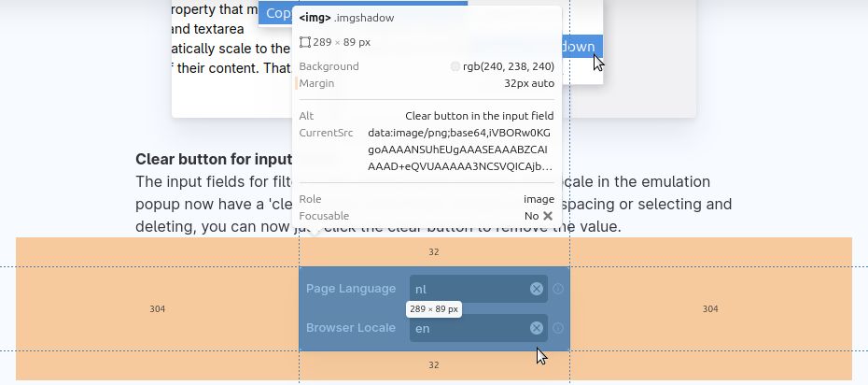This screenshot has height=385, width=868.
Task: Click the 'rgb(240, 238, 240)' background value
Action: [509, 66]
